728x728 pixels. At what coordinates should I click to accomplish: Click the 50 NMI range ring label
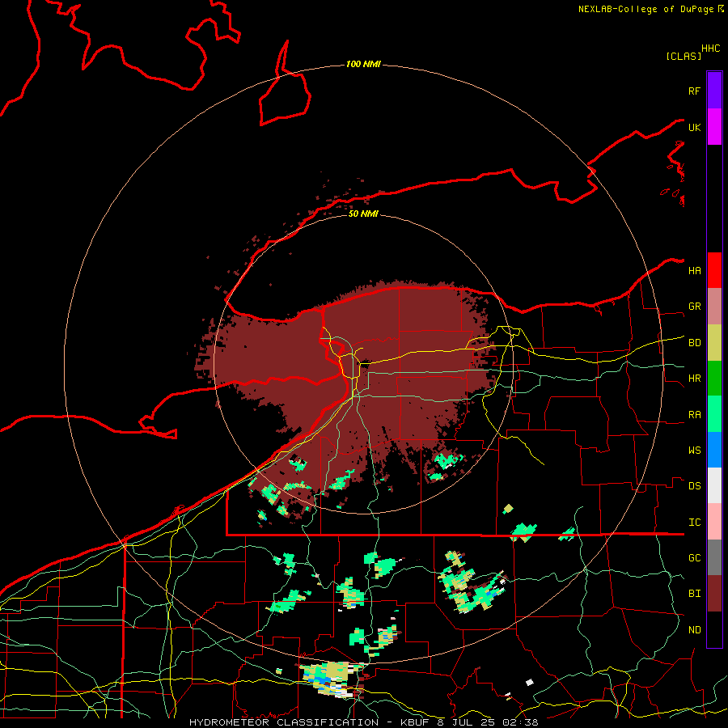[x=363, y=214]
